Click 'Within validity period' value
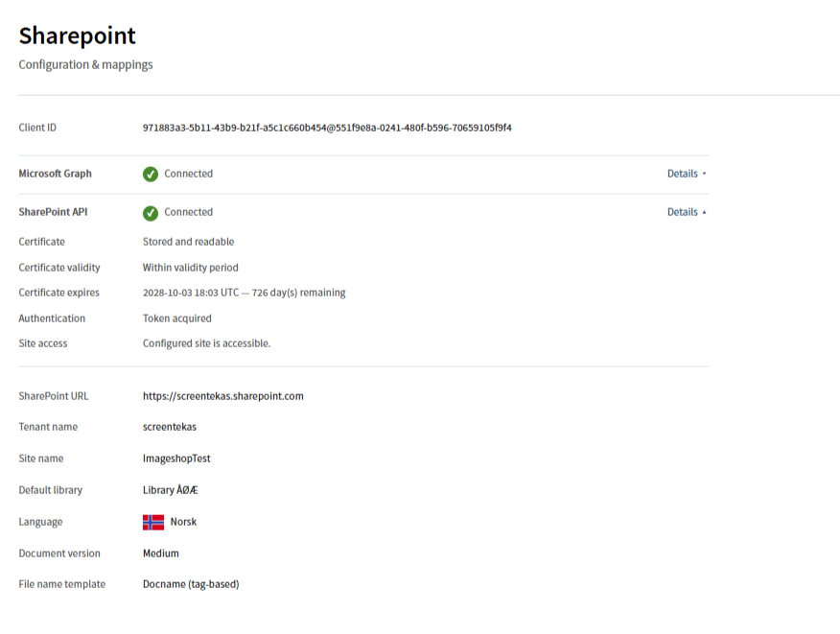 191,268
